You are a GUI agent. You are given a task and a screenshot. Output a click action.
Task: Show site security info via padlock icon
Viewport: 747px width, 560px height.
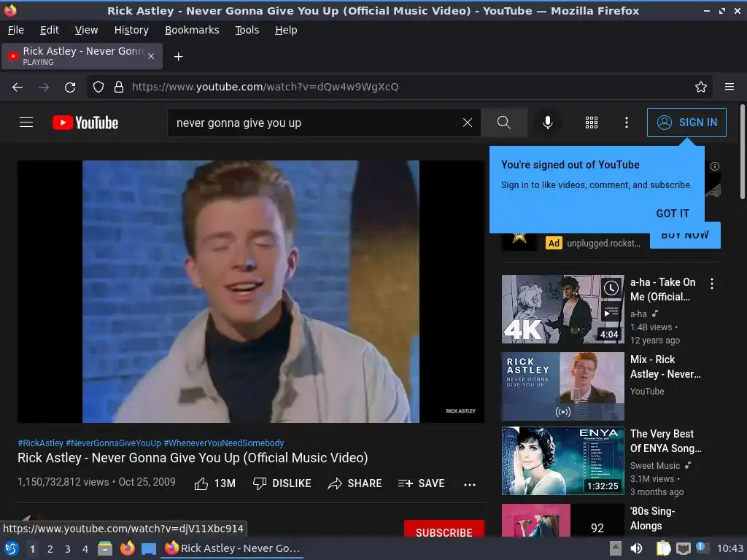pos(119,87)
